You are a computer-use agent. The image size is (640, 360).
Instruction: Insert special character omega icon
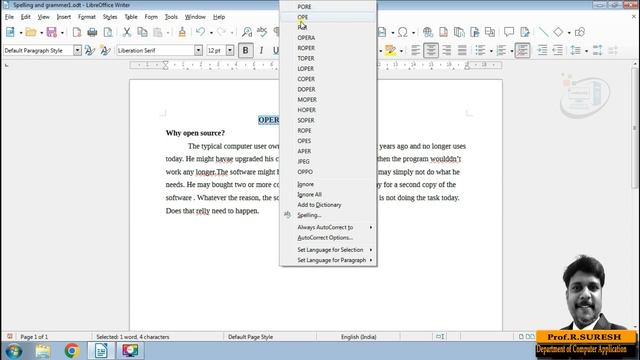coord(403,32)
